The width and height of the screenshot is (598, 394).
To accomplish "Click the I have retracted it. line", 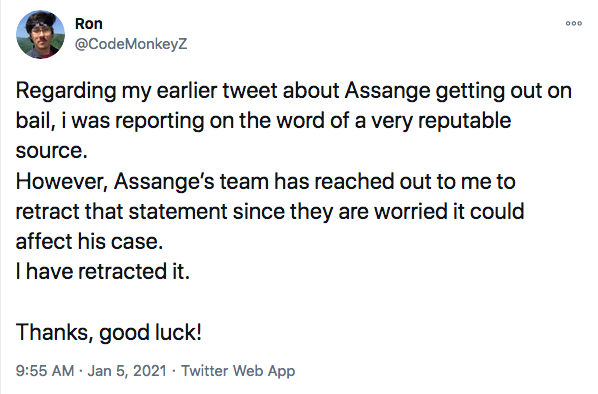I will (103, 272).
